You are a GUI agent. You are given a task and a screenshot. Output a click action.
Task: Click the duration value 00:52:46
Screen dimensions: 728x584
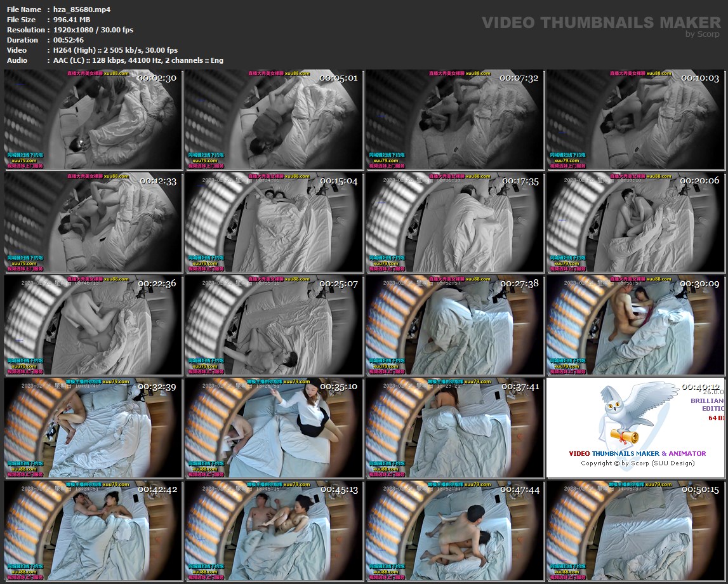coord(69,40)
